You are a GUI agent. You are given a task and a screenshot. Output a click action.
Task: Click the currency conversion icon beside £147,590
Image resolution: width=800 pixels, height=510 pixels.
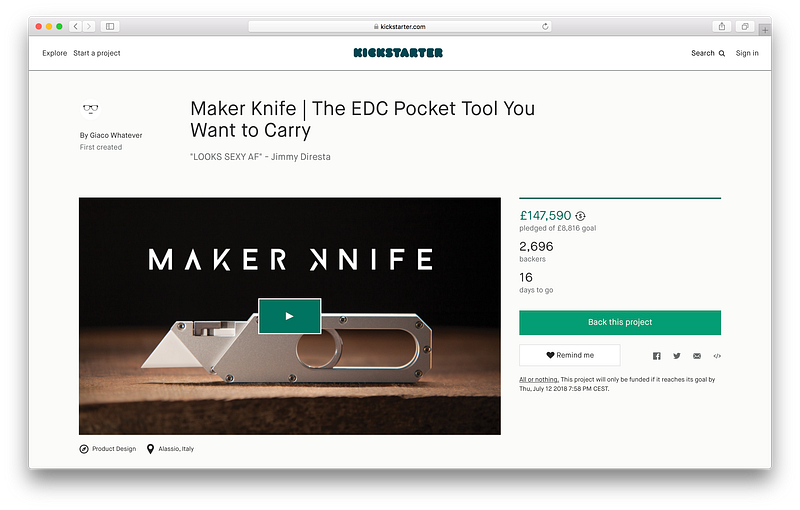(581, 216)
